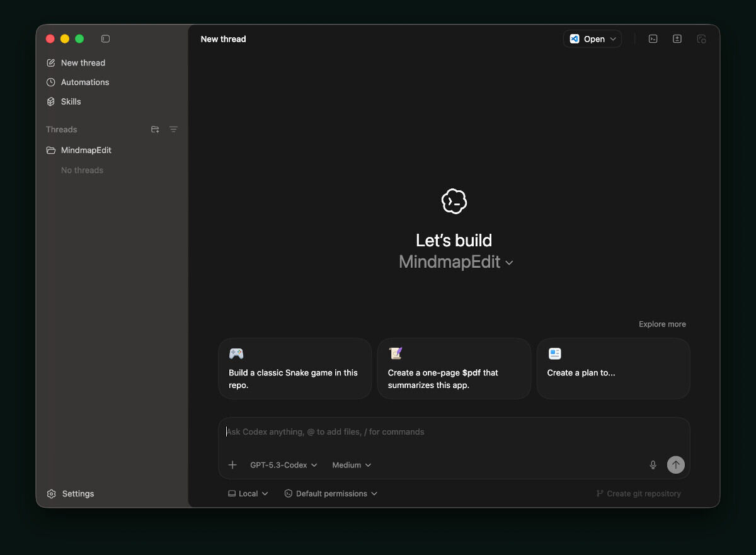This screenshot has height=555, width=756.
Task: Click the Settings gear icon
Action: [x=52, y=494]
